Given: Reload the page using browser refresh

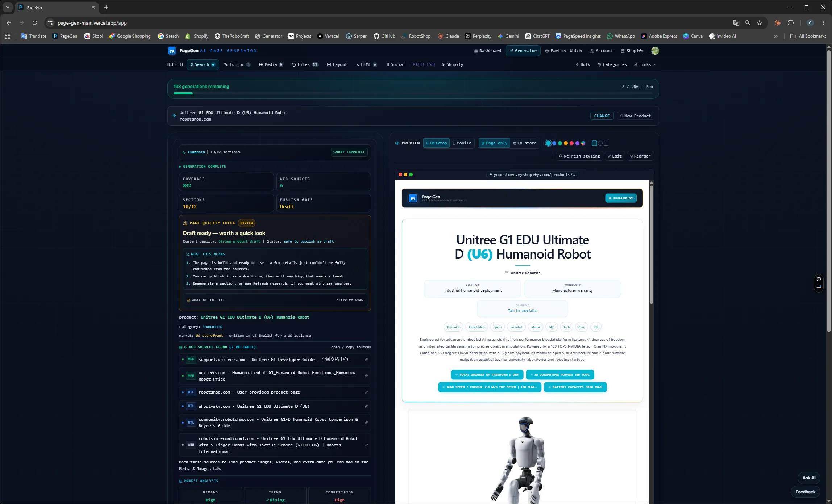Looking at the screenshot, I should [x=35, y=23].
